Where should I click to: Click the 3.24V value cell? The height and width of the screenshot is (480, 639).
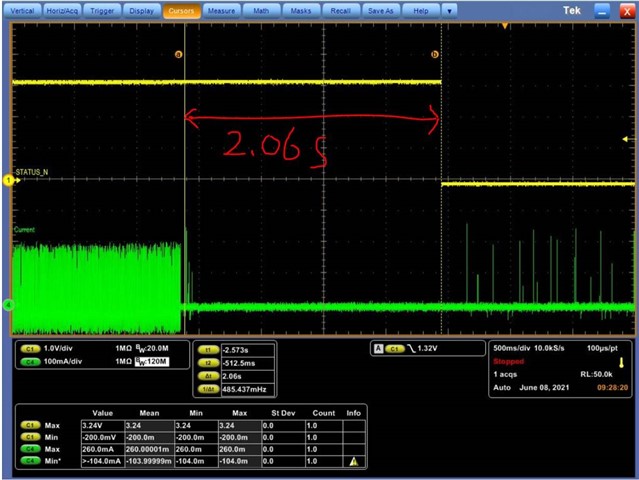[103, 425]
